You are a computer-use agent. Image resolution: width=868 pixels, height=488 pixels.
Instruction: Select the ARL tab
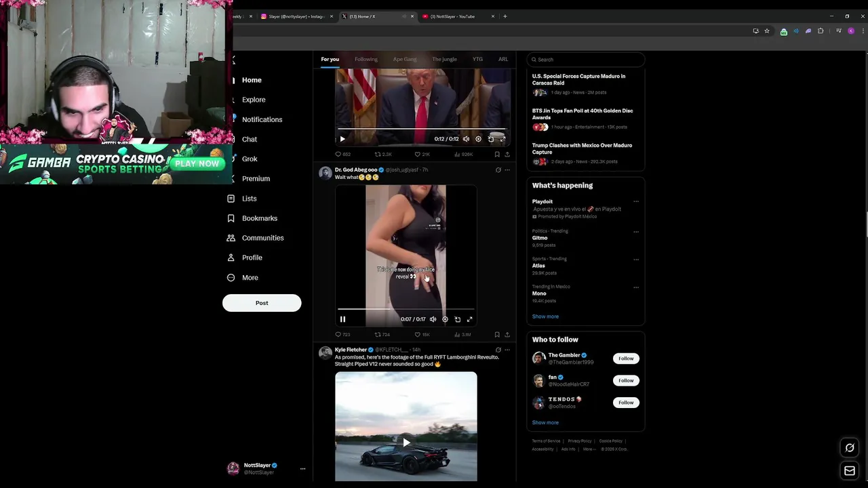[x=503, y=60]
